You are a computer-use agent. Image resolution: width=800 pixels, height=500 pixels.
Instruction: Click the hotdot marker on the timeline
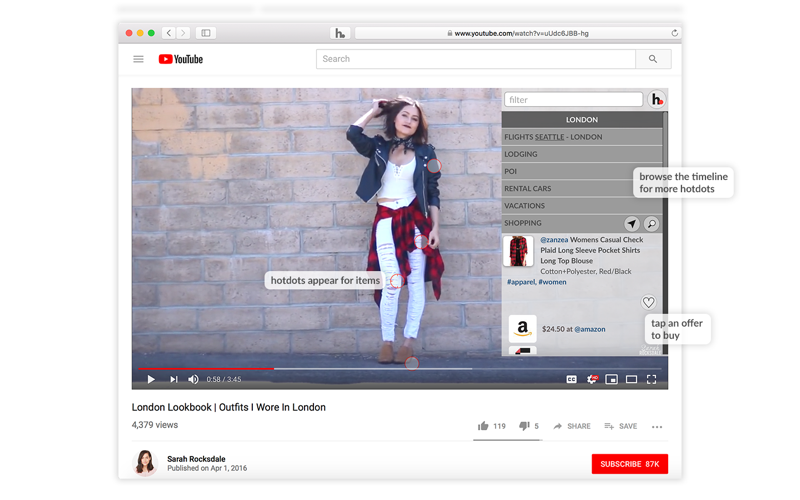[412, 363]
